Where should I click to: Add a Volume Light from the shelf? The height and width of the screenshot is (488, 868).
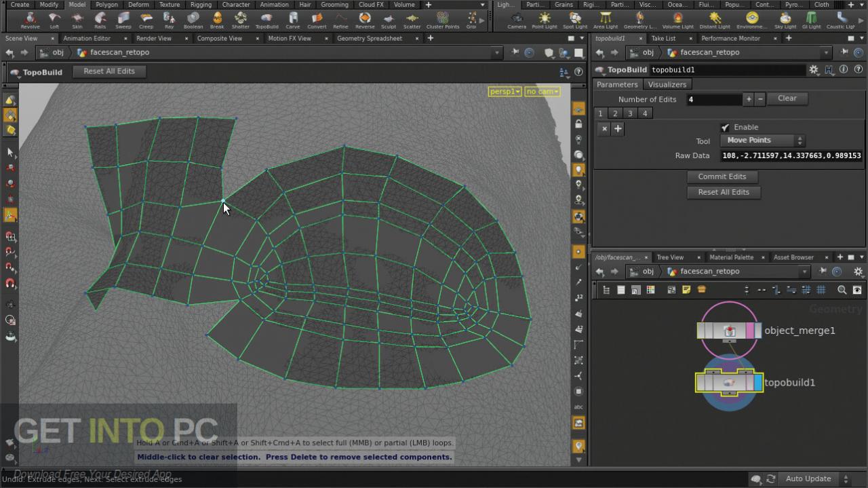[678, 20]
